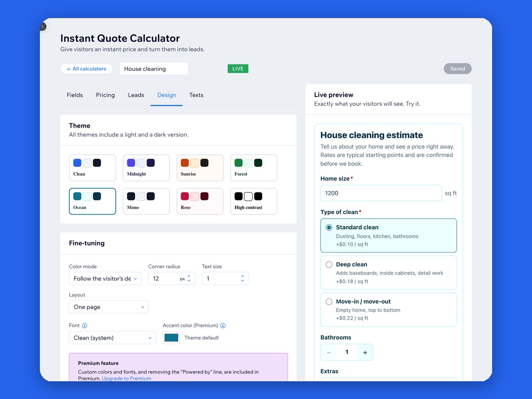
Task: Click the Extras label in preview
Action: [x=329, y=371]
